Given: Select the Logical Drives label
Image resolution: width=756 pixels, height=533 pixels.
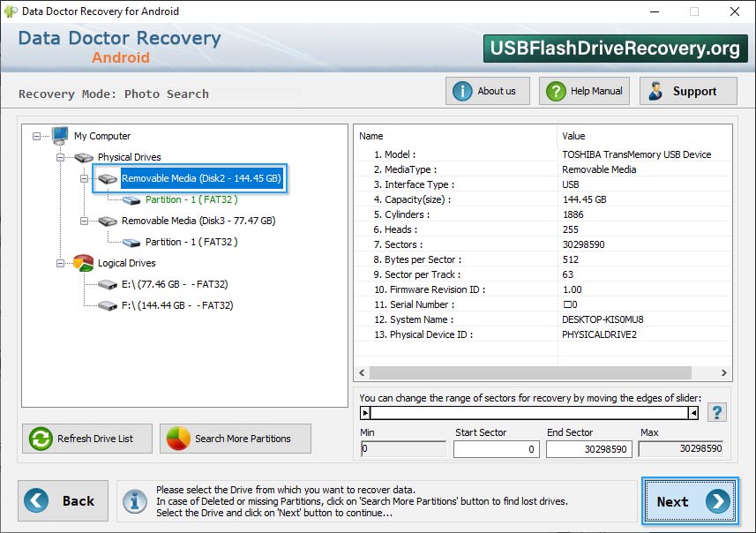Looking at the screenshot, I should 126,263.
